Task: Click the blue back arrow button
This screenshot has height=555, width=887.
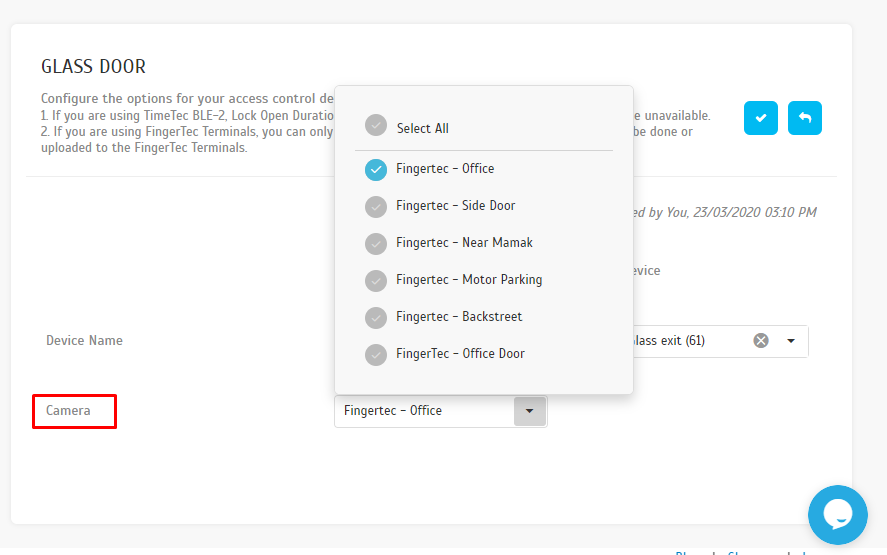Action: click(804, 118)
